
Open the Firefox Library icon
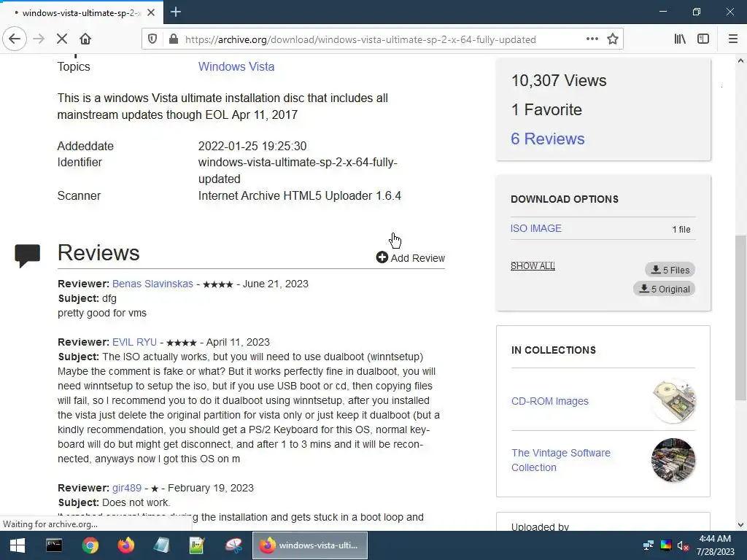680,39
